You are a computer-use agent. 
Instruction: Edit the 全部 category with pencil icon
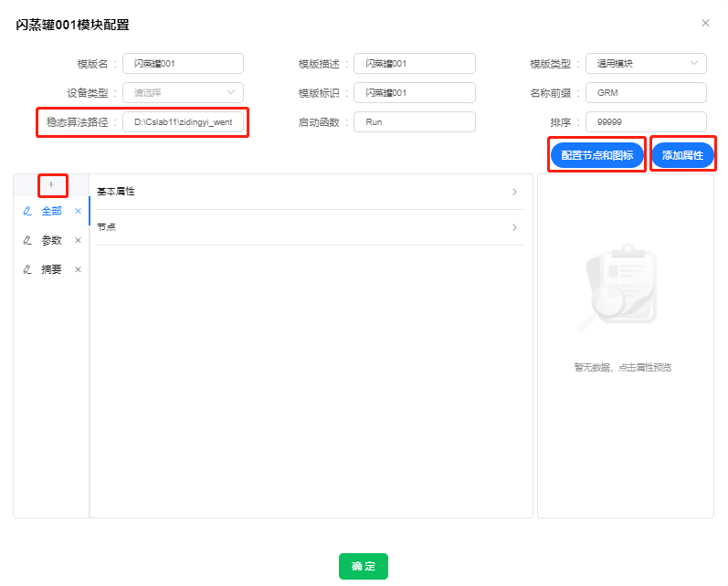tap(27, 211)
